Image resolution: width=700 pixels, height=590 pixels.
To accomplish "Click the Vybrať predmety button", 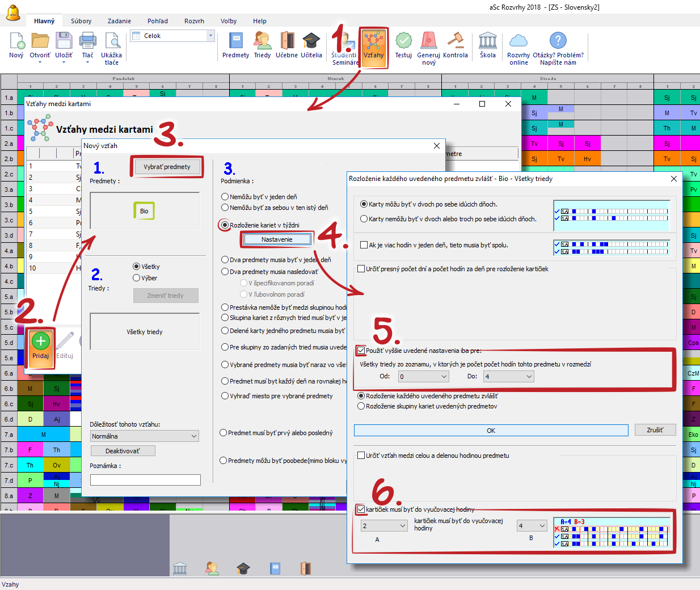I will click(167, 167).
